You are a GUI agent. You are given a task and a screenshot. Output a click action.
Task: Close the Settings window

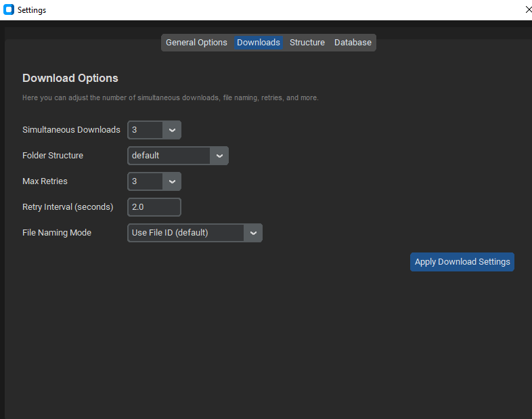[x=528, y=10]
